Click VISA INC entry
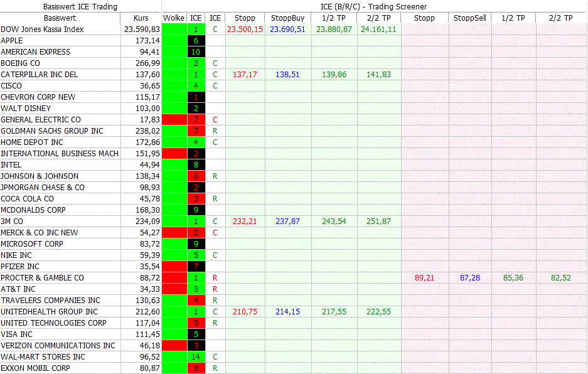588x374 pixels. [16, 334]
